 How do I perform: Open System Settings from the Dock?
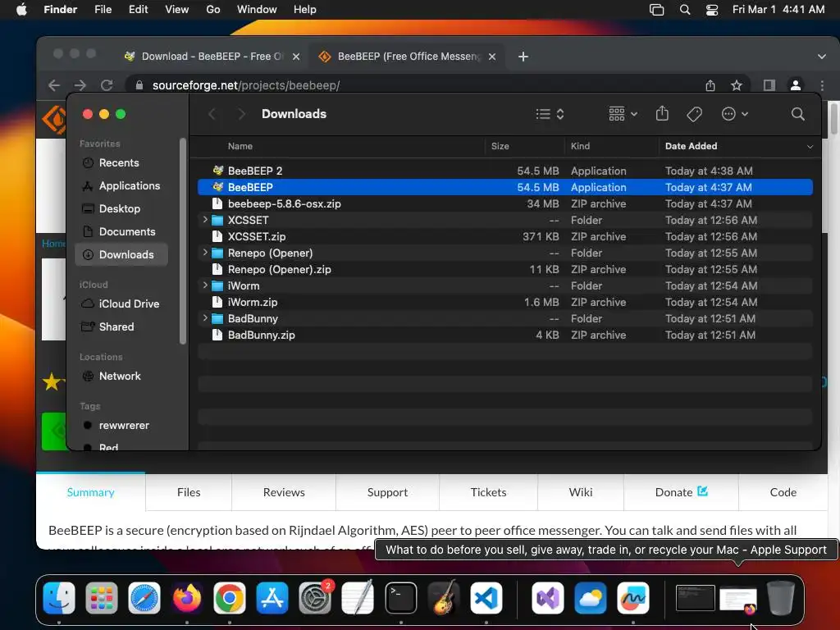[x=315, y=598]
